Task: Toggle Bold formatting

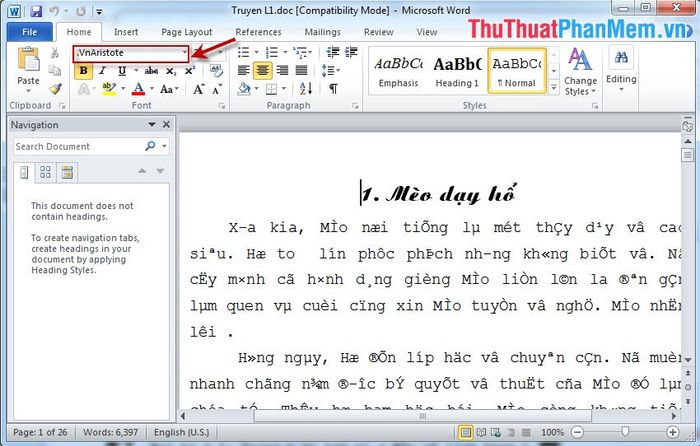Action: click(x=83, y=71)
